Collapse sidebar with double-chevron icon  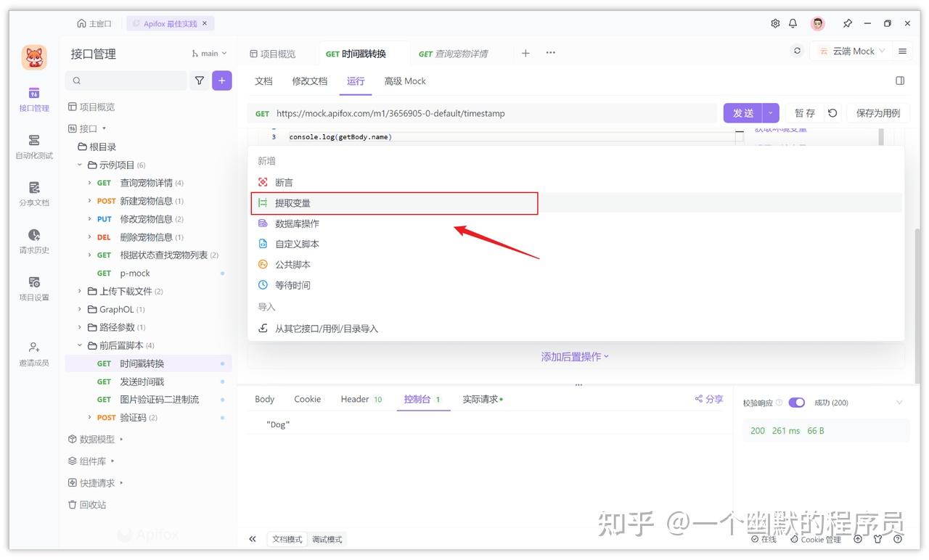(x=253, y=539)
